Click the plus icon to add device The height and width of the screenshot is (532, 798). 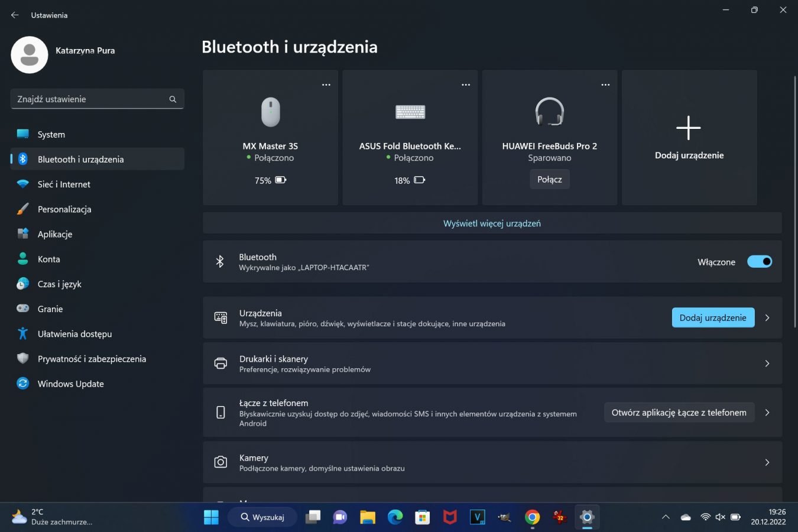(x=688, y=128)
